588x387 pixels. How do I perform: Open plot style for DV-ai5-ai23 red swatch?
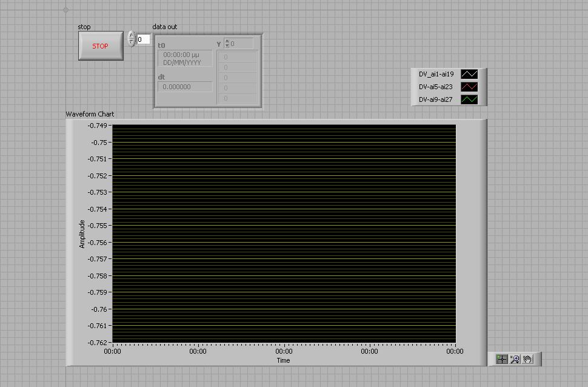[x=469, y=87]
